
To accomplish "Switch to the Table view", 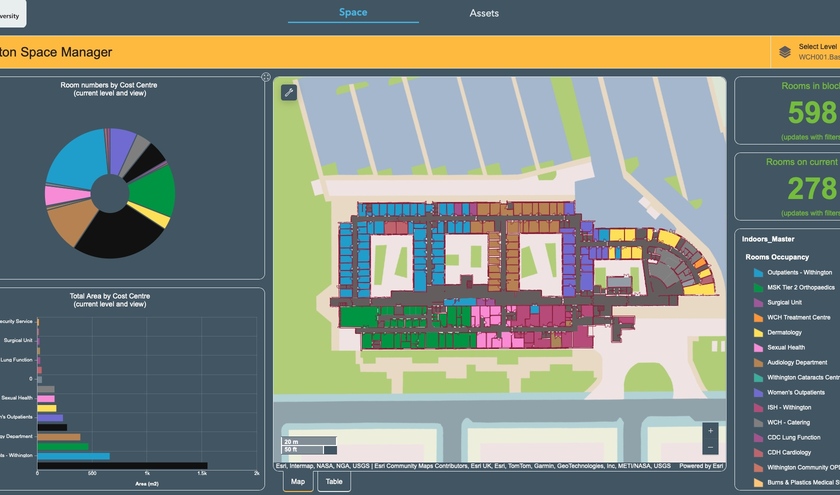I will point(334,481).
